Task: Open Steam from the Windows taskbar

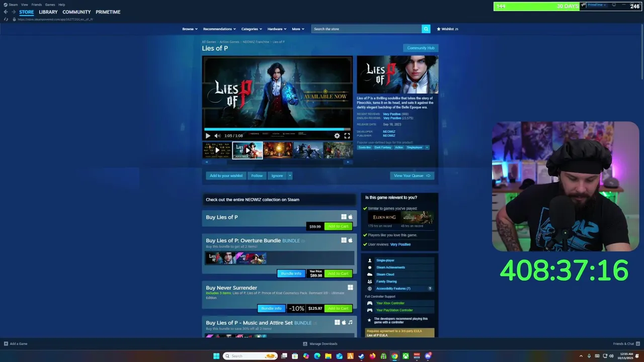Action: (x=361, y=356)
